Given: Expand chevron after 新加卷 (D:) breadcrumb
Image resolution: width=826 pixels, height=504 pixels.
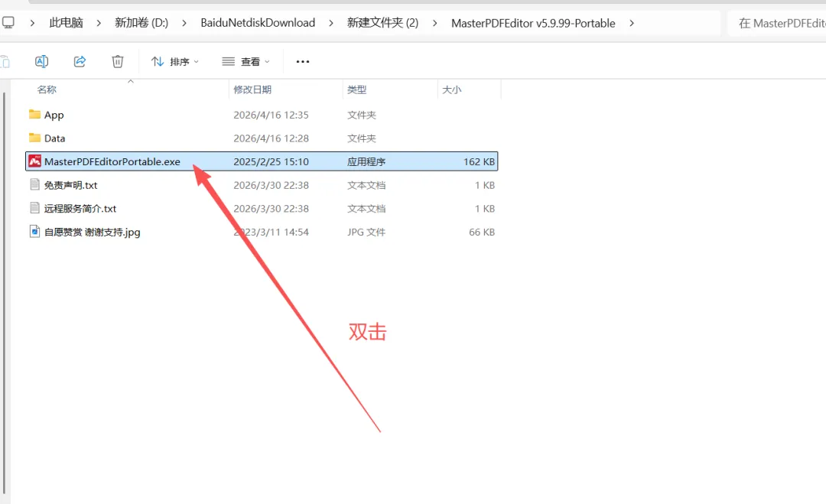Looking at the screenshot, I should 184,23.
